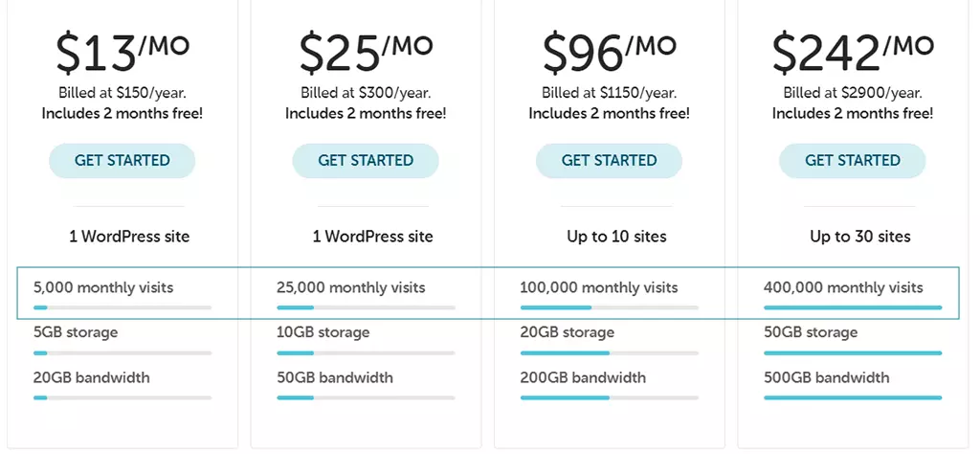Click the 50GB storage label

(811, 332)
